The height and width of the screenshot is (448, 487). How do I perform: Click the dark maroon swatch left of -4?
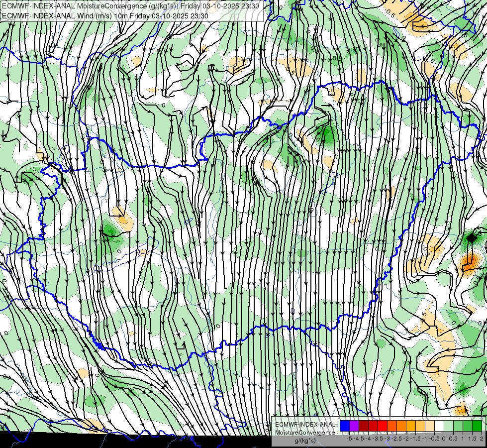364,426
